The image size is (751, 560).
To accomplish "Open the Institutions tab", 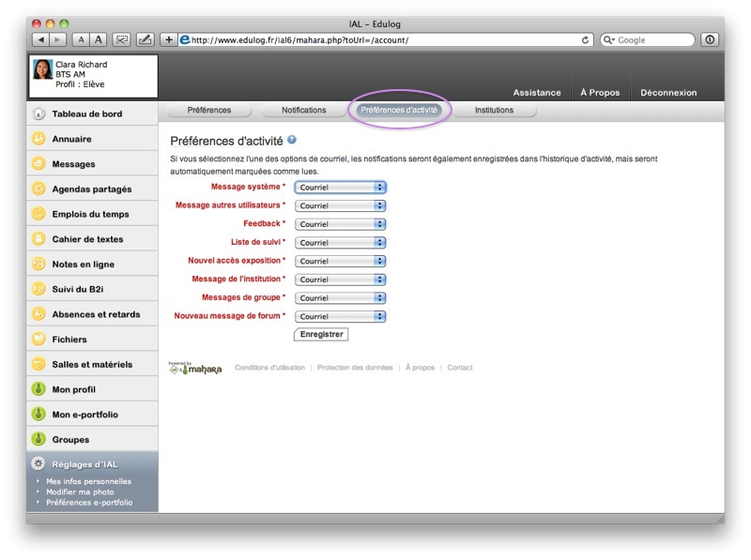I will point(494,111).
